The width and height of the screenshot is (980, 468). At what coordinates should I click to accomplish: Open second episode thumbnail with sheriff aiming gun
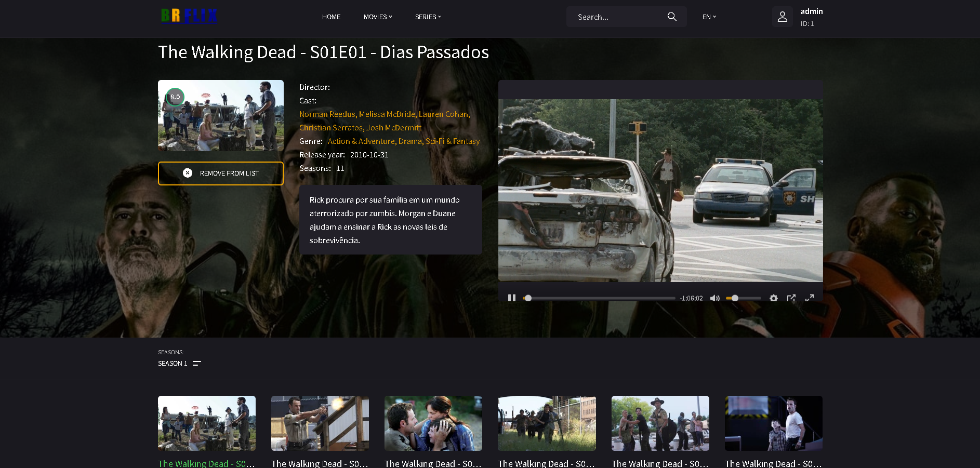point(320,423)
